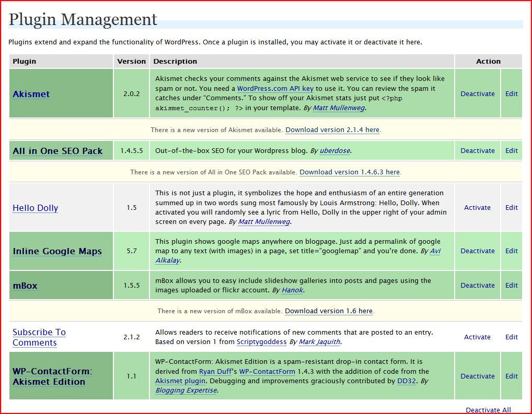Open WordPress.com API key link

(x=275, y=89)
